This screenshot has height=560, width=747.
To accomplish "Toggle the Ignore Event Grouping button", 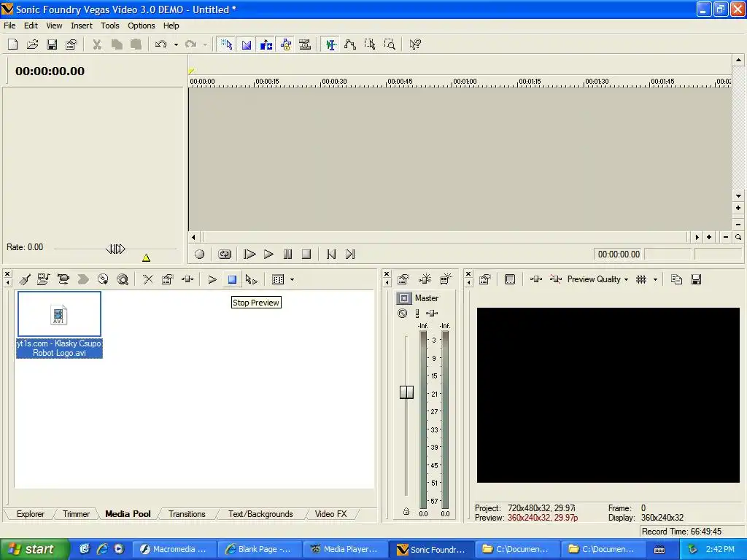I will point(305,44).
